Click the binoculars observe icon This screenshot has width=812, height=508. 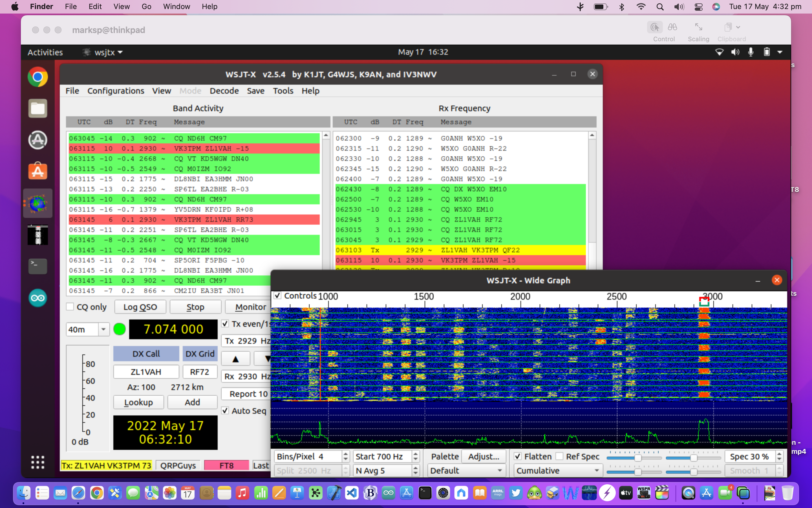tap(672, 27)
